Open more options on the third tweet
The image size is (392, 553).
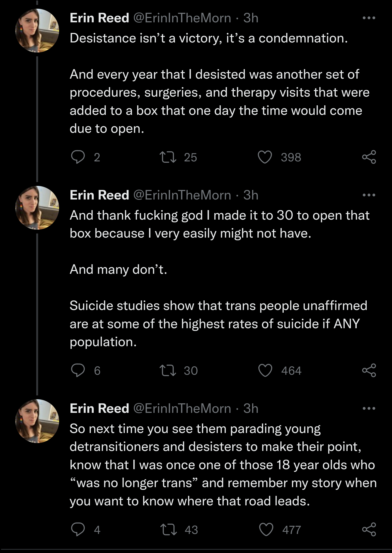[369, 408]
